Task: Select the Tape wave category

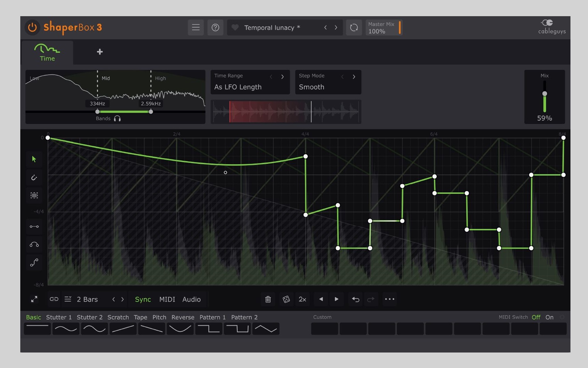Action: click(140, 317)
